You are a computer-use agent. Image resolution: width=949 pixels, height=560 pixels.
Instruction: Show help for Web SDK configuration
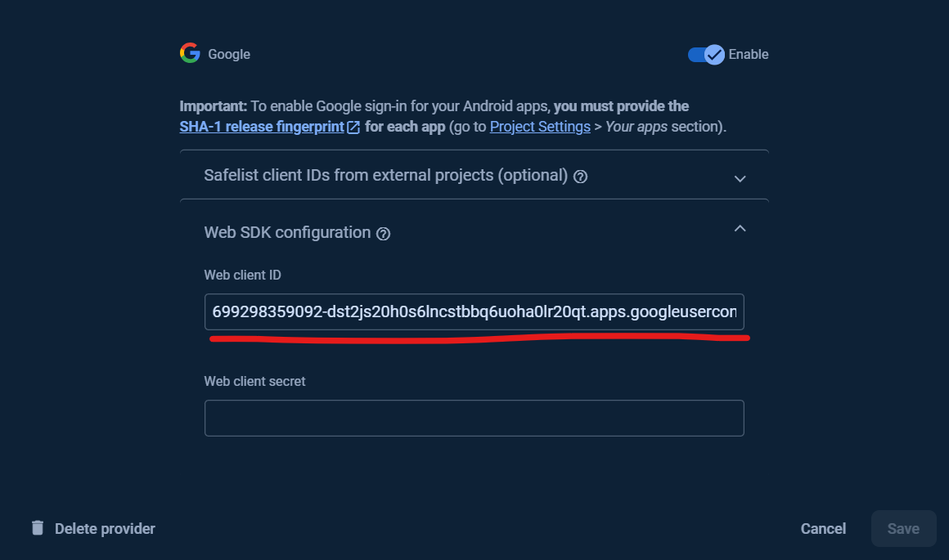tap(383, 234)
